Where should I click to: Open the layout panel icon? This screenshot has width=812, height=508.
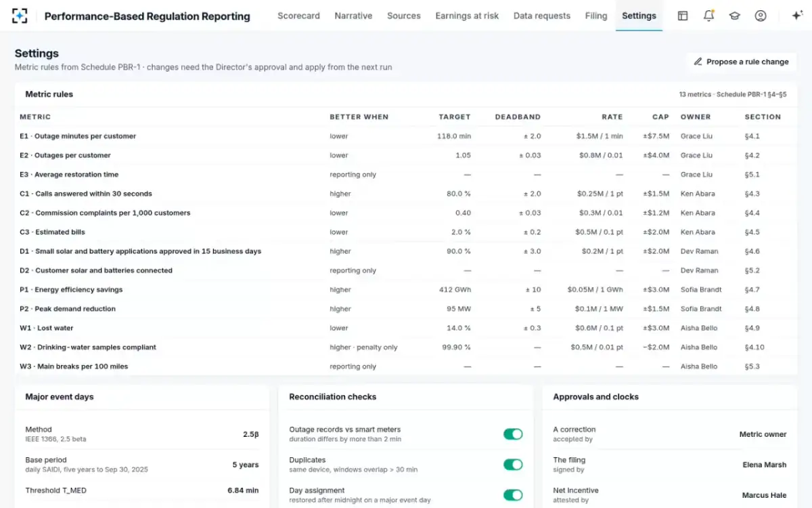(683, 16)
